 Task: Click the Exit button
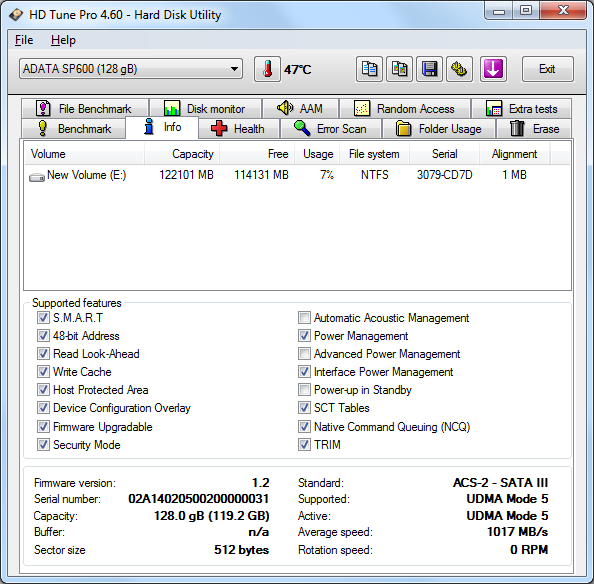click(547, 69)
